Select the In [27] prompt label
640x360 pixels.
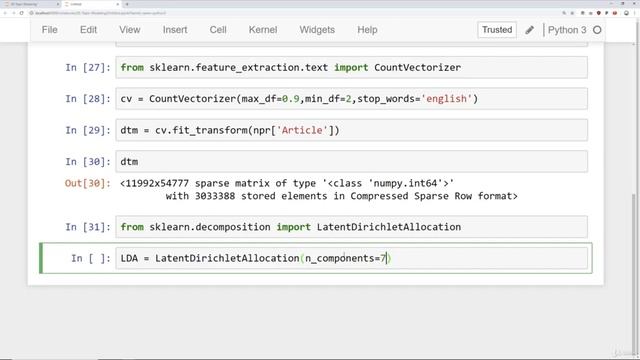click(x=88, y=67)
